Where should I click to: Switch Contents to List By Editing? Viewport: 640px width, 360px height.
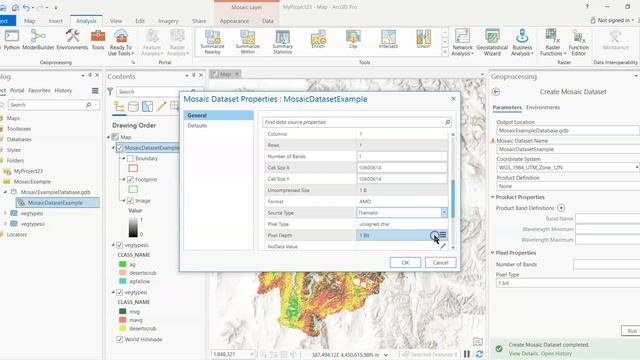tap(161, 107)
